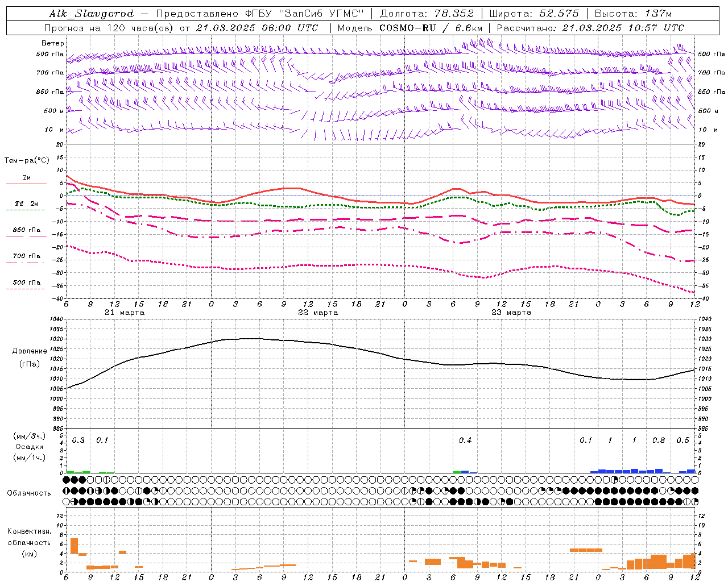Screen dimensions: 728x582
Task: Click the longitude value Долгота: 78.352
Action: pos(427,14)
